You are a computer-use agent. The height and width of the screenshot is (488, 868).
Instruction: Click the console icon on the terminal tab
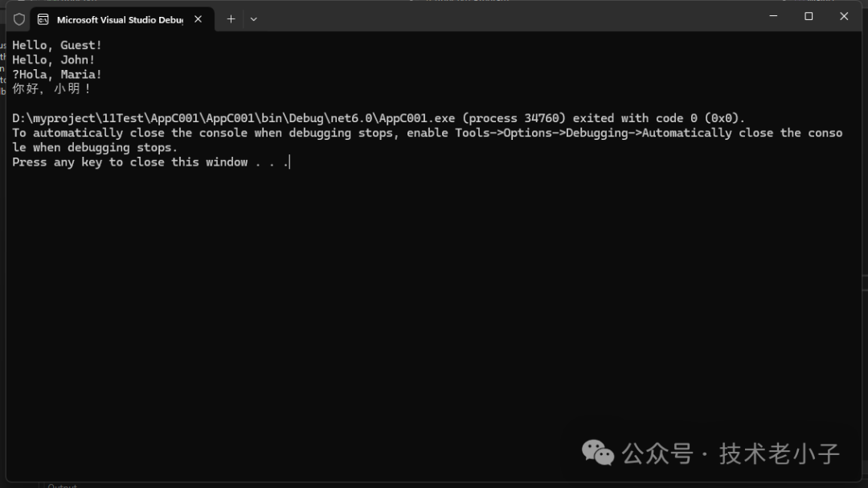(43, 19)
